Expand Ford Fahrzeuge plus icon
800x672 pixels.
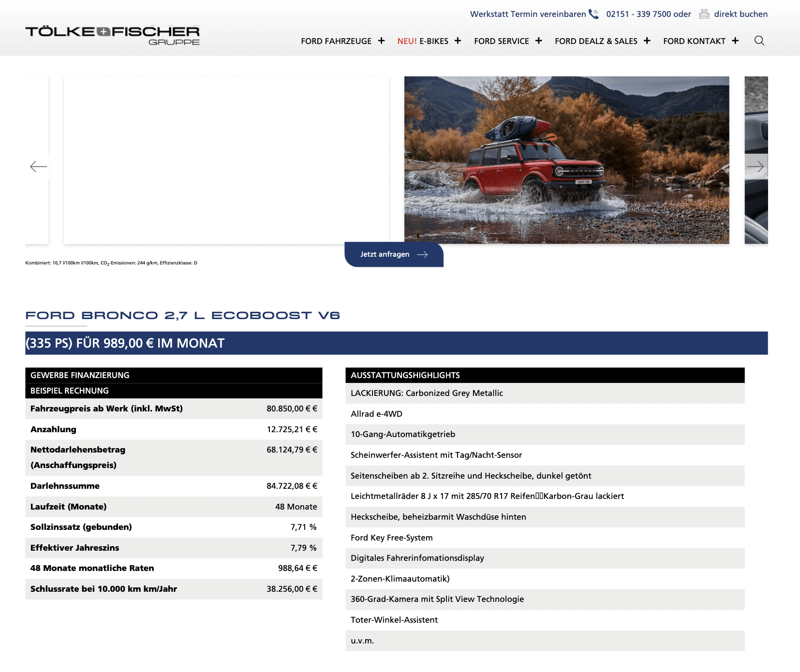point(381,41)
